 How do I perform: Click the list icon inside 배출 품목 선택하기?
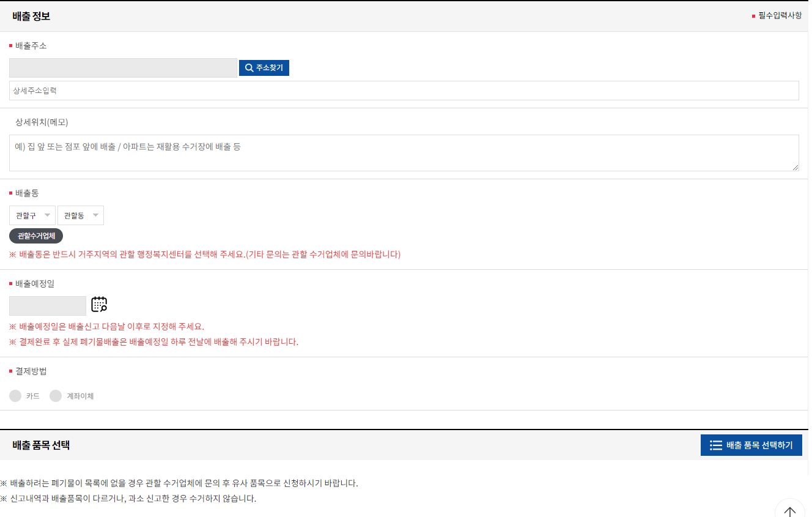(x=715, y=445)
